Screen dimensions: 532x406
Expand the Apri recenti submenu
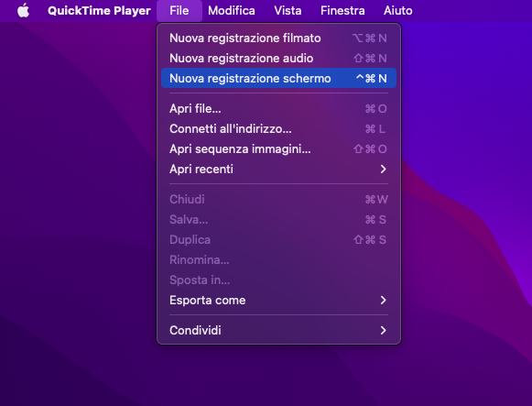click(278, 169)
